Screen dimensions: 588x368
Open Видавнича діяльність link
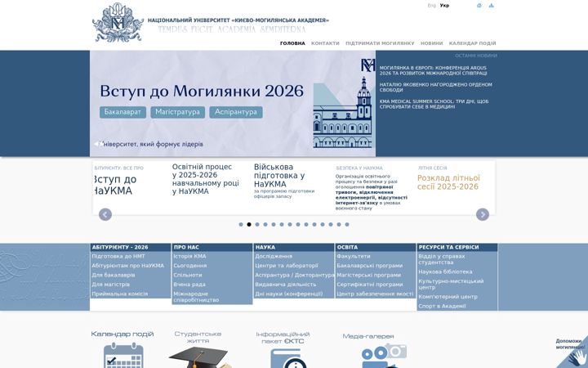(286, 285)
